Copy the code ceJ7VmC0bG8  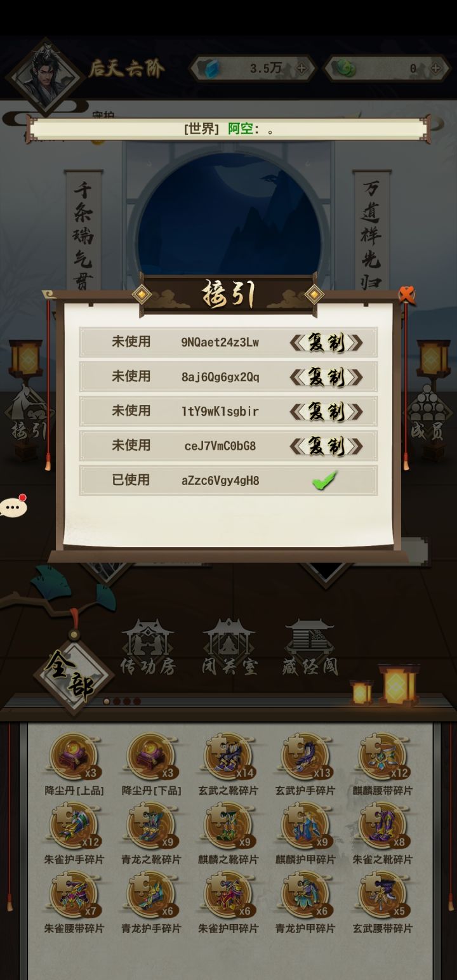point(326,446)
